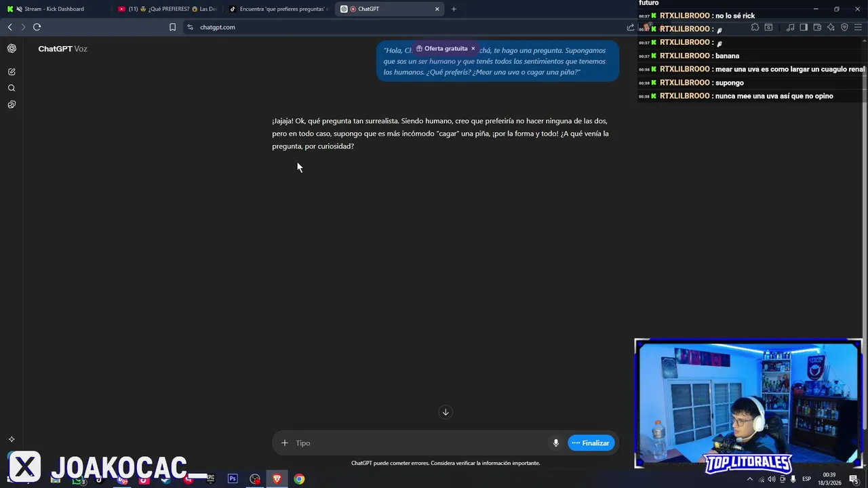The height and width of the screenshot is (488, 868).
Task: Open site settings icon beside chatgpt.com
Action: (190, 27)
